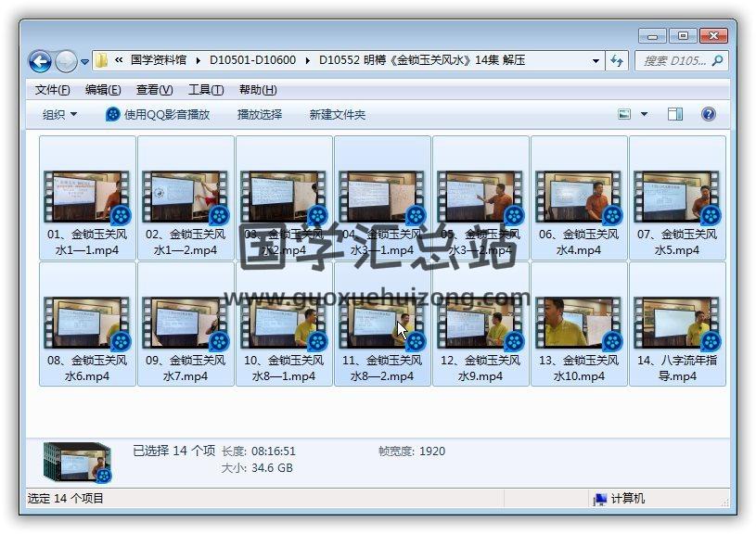Image resolution: width=756 pixels, height=534 pixels.
Task: Open the 文件(F) menu
Action: 52,90
